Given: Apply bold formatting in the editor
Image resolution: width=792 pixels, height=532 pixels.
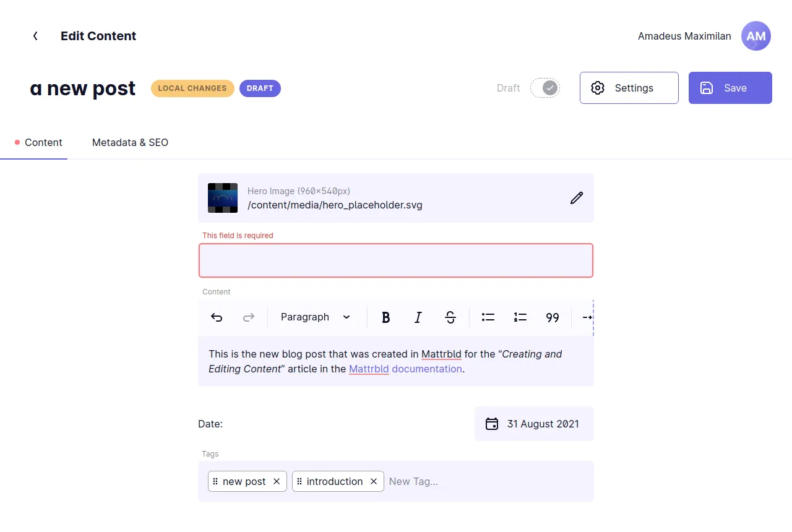Looking at the screenshot, I should [x=385, y=317].
